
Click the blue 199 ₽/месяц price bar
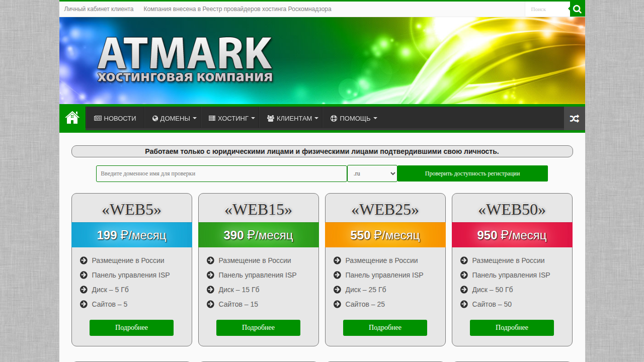click(131, 235)
